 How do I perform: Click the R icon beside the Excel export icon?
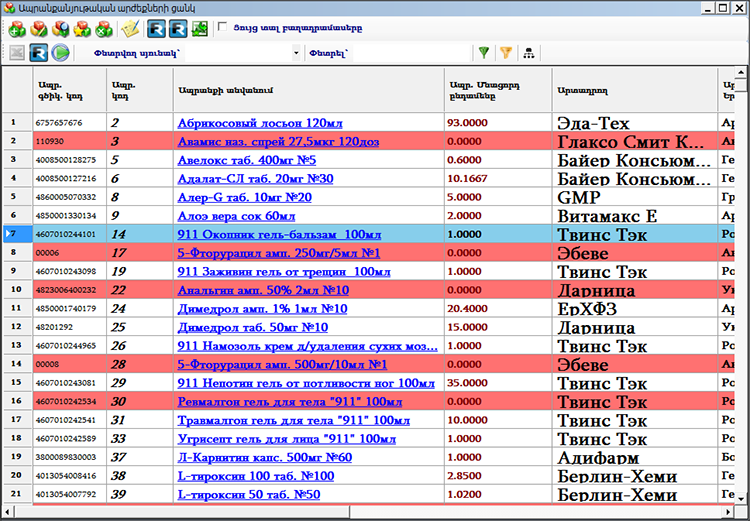[x=178, y=29]
